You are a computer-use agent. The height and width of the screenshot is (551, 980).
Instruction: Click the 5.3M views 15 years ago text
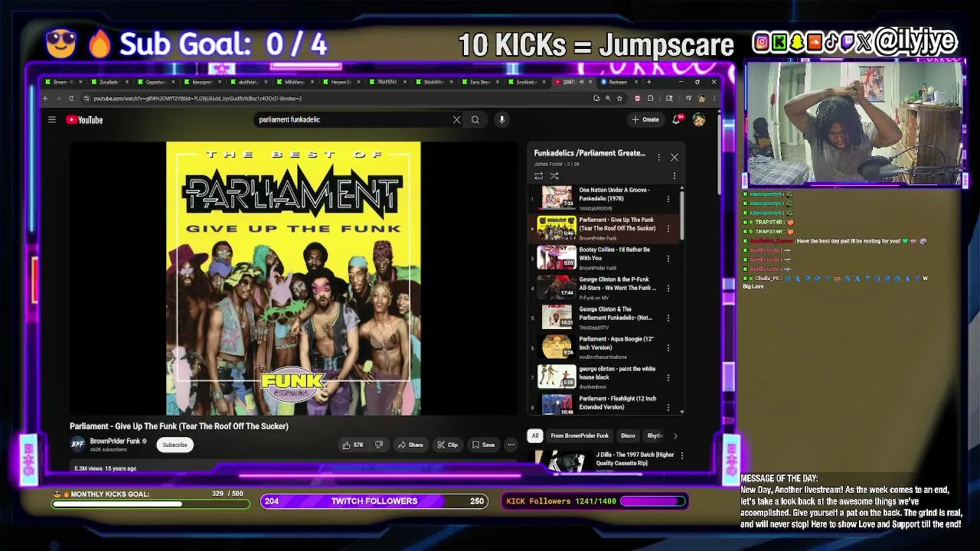pyautogui.click(x=105, y=468)
